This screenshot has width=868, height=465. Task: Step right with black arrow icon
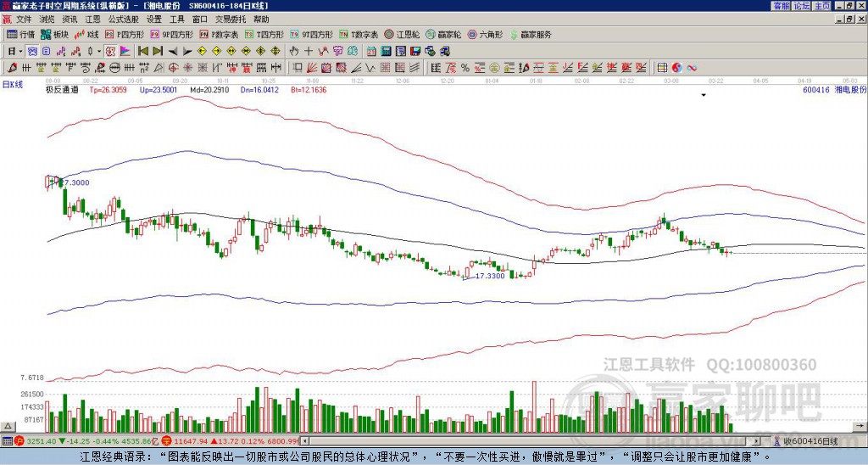pos(187,51)
